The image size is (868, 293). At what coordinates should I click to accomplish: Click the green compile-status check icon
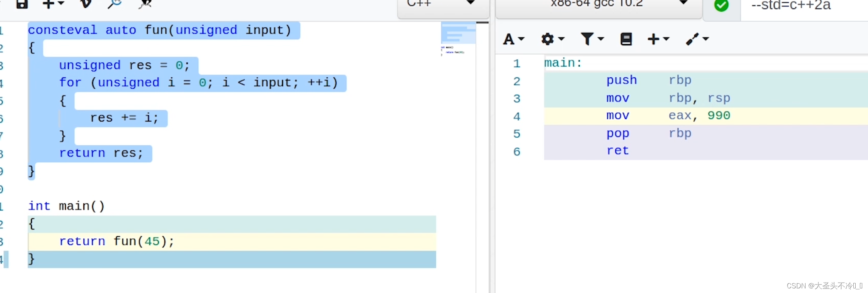point(721,5)
